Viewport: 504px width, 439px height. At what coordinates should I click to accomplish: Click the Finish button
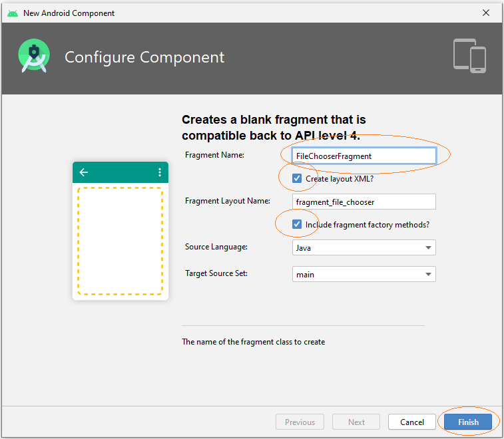click(468, 422)
